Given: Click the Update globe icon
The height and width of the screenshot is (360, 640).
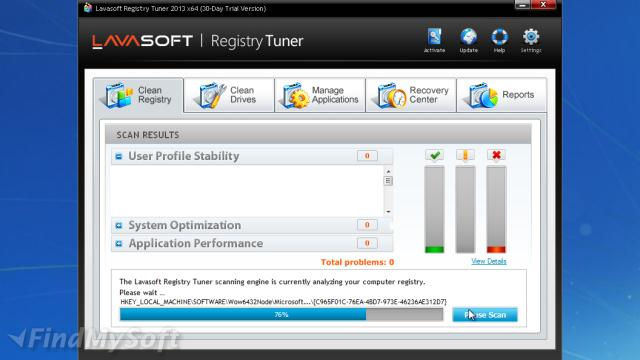Looking at the screenshot, I should click(x=469, y=40).
